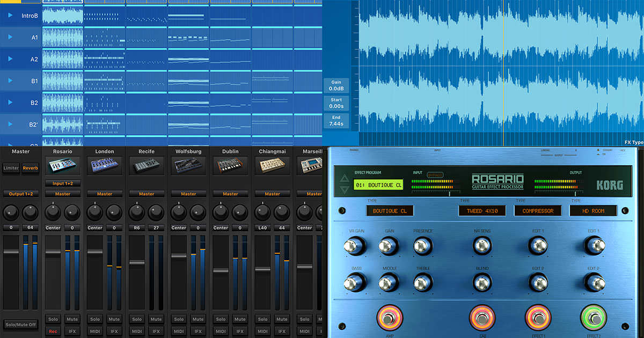
Task: Click Solo/Mute Off button
Action: (x=20, y=325)
